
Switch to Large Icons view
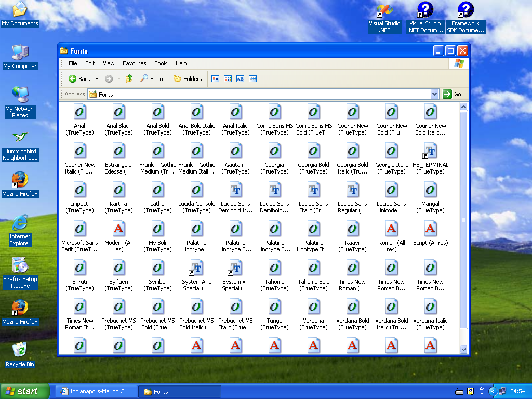click(x=216, y=79)
